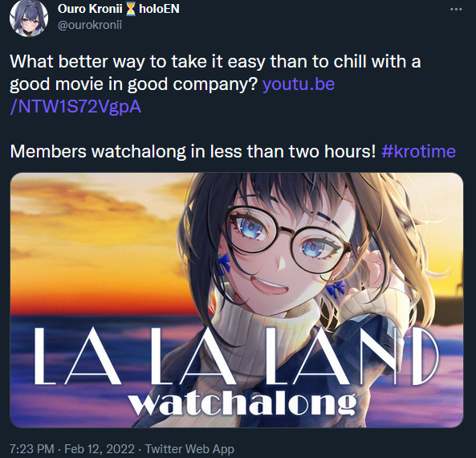Follow the /NTW1S72VgpA link continuation
Screen dimensions: 476x458
tap(75, 107)
